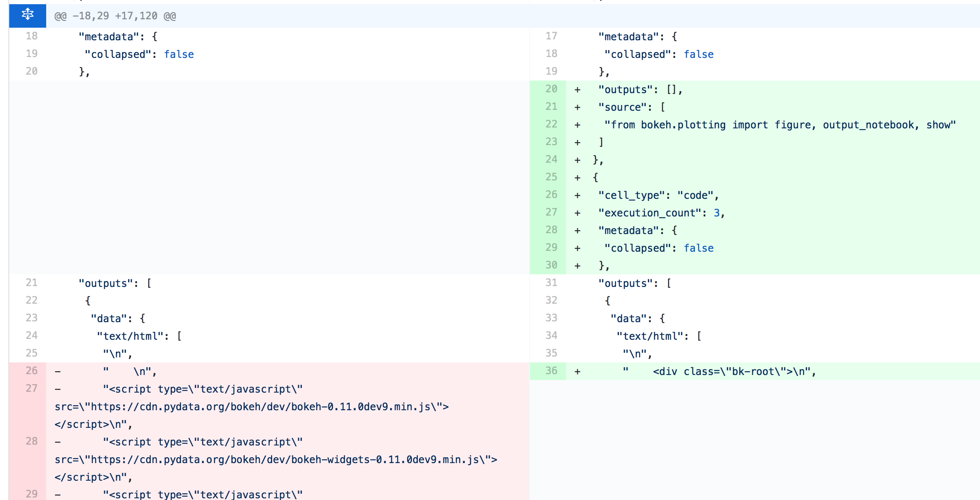980x500 pixels.
Task: Select added line number 26
Action: click(x=551, y=195)
